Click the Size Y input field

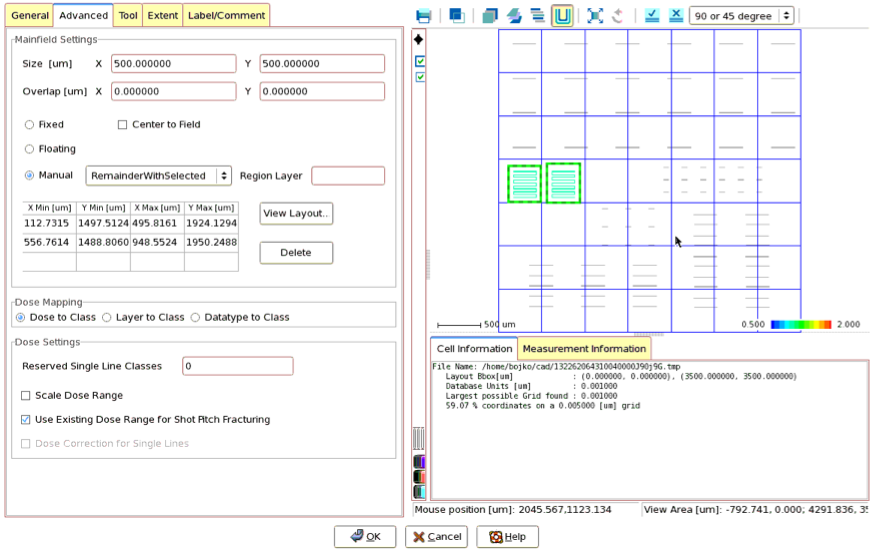[322, 63]
